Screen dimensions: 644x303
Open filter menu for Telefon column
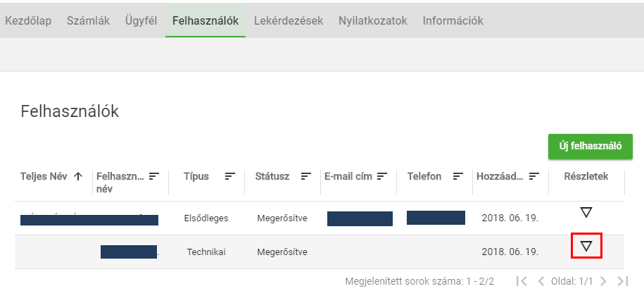tap(458, 176)
